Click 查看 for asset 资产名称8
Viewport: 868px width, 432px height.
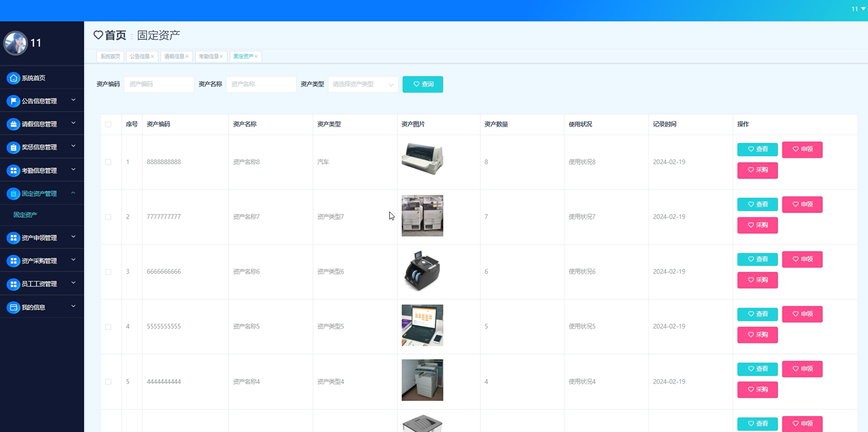pos(757,149)
